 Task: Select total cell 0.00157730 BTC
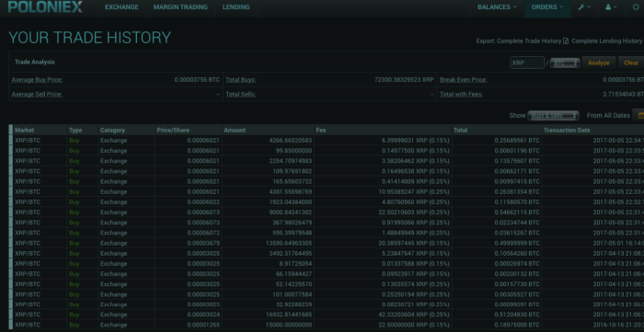[517, 284]
